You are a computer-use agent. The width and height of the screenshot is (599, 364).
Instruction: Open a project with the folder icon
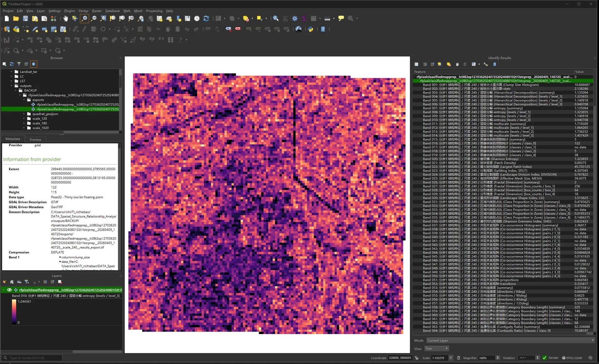pyautogui.click(x=16, y=19)
